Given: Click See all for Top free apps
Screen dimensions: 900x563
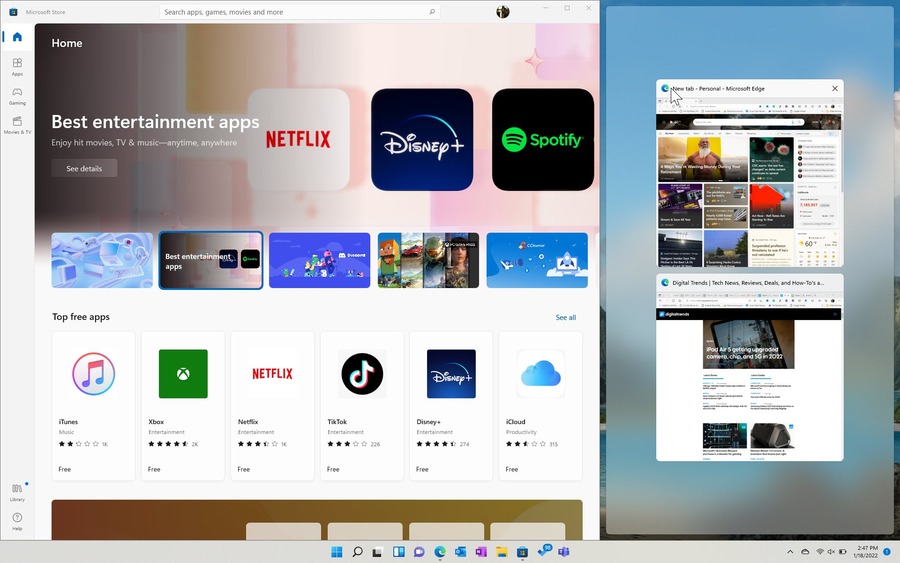Looking at the screenshot, I should pyautogui.click(x=565, y=317).
